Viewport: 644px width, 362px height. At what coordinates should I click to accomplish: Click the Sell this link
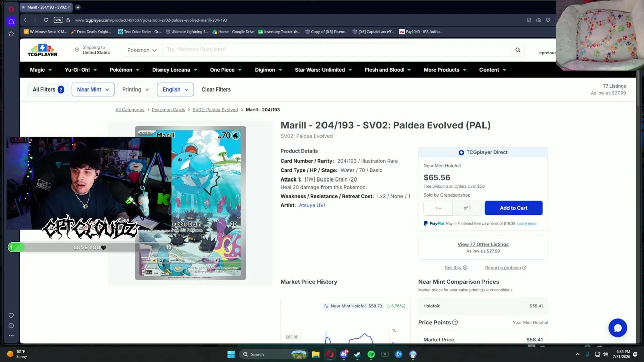click(x=456, y=268)
